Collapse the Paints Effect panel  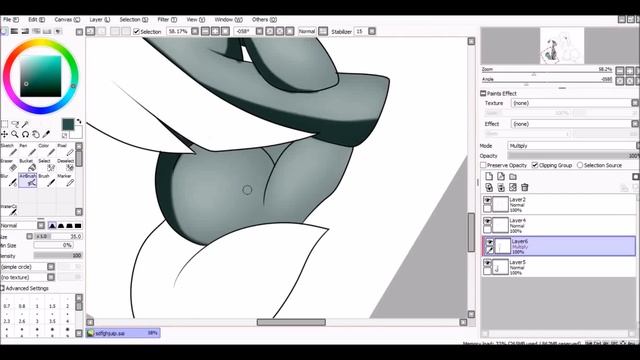coord(483,93)
